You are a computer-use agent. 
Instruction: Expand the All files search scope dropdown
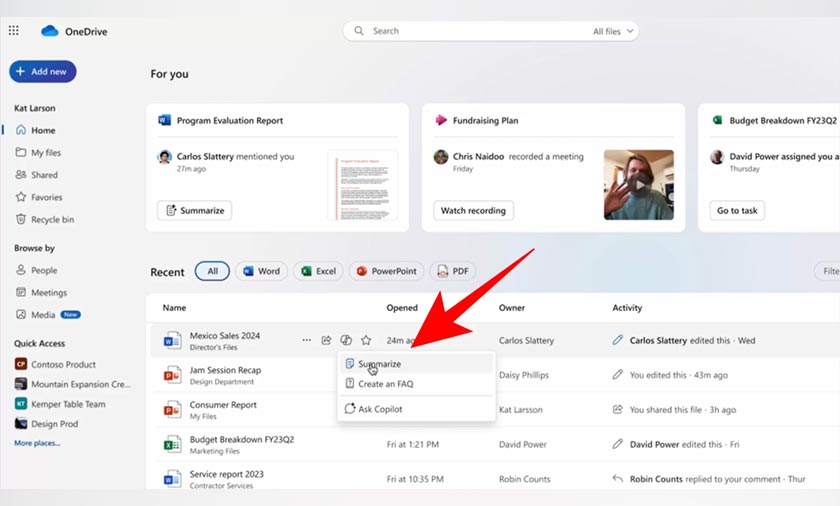pos(612,31)
